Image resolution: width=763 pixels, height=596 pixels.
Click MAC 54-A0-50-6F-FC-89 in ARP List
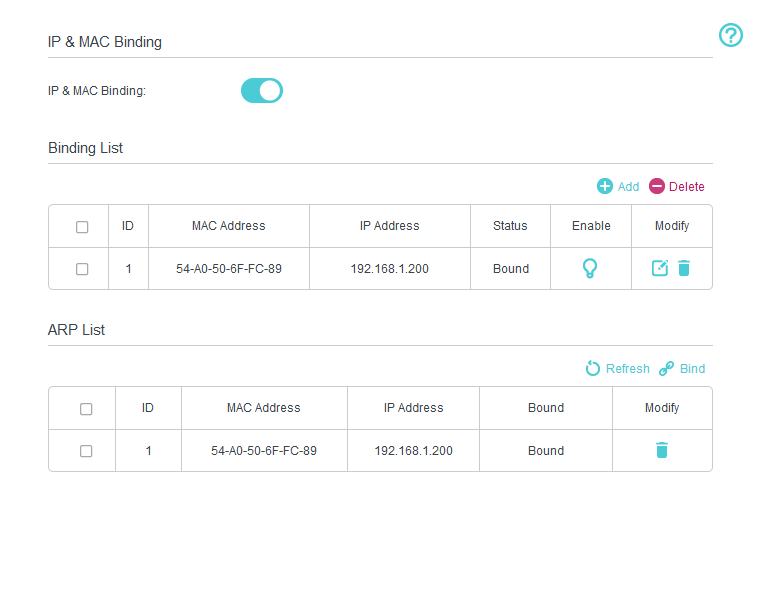pyautogui.click(x=264, y=451)
